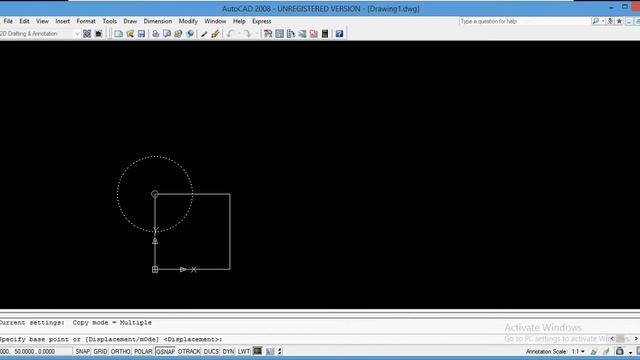This screenshot has height=360, width=640.
Task: Click the status bar up-down arrows control
Action: pos(280,351)
